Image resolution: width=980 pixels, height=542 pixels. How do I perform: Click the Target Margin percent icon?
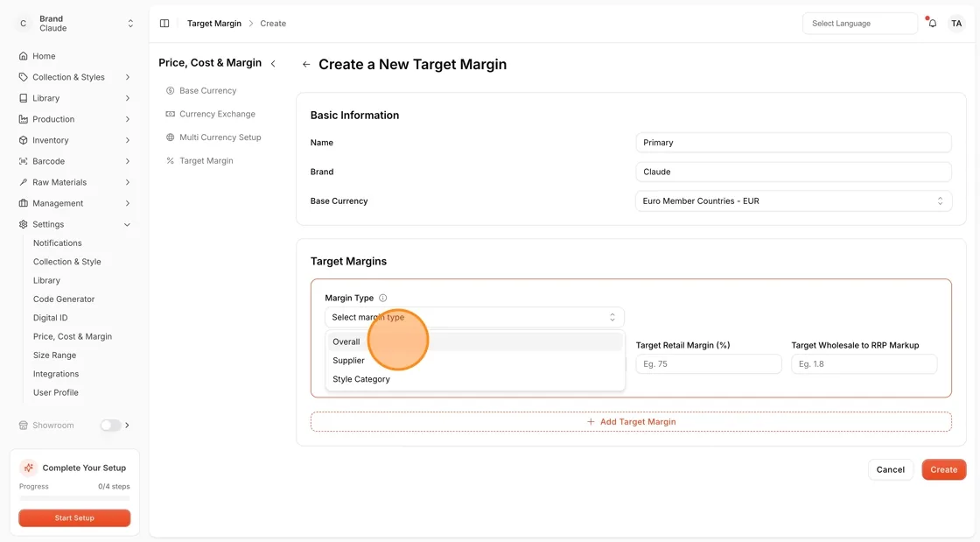[170, 160]
